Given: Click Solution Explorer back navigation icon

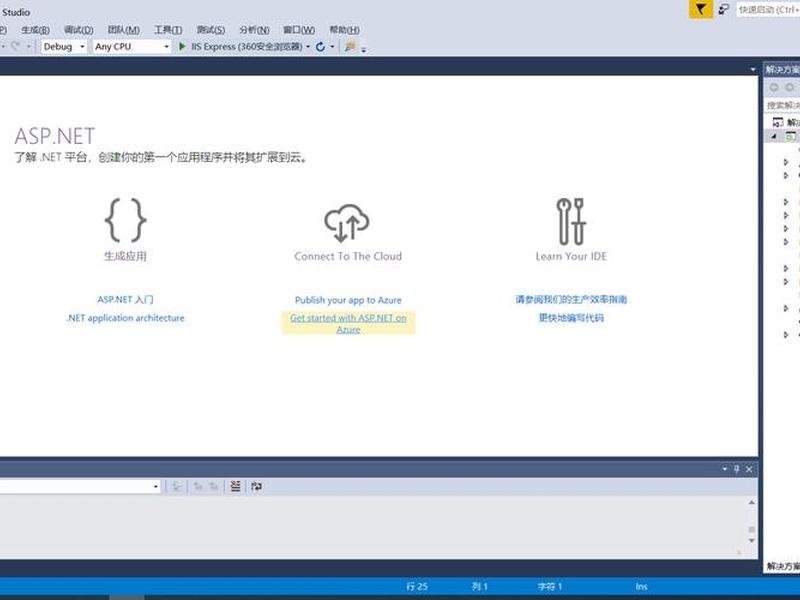Looking at the screenshot, I should pyautogui.click(x=774, y=88).
